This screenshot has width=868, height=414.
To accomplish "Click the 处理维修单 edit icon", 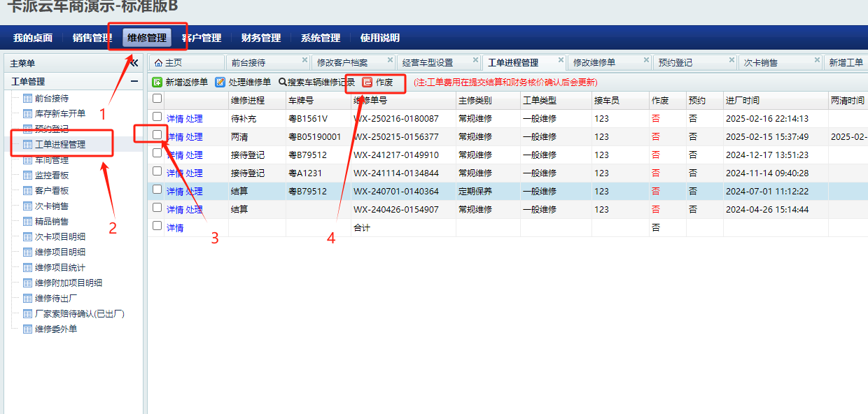I will (x=220, y=82).
